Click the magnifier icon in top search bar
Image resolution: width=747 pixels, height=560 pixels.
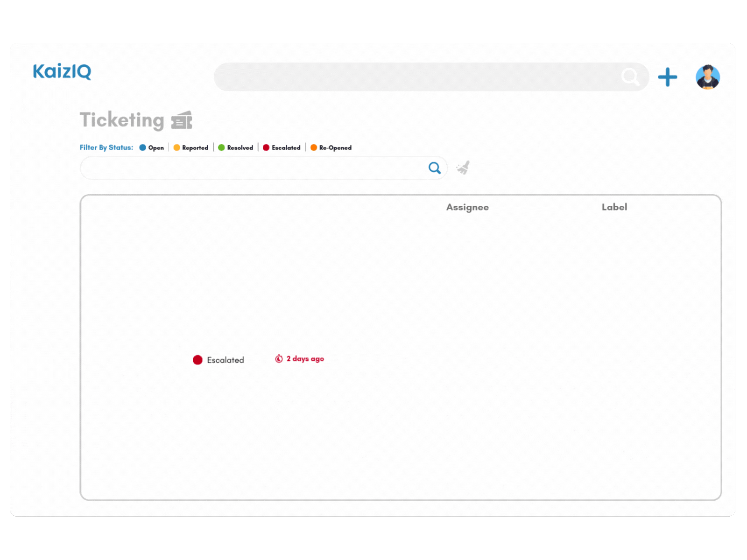[x=630, y=77]
